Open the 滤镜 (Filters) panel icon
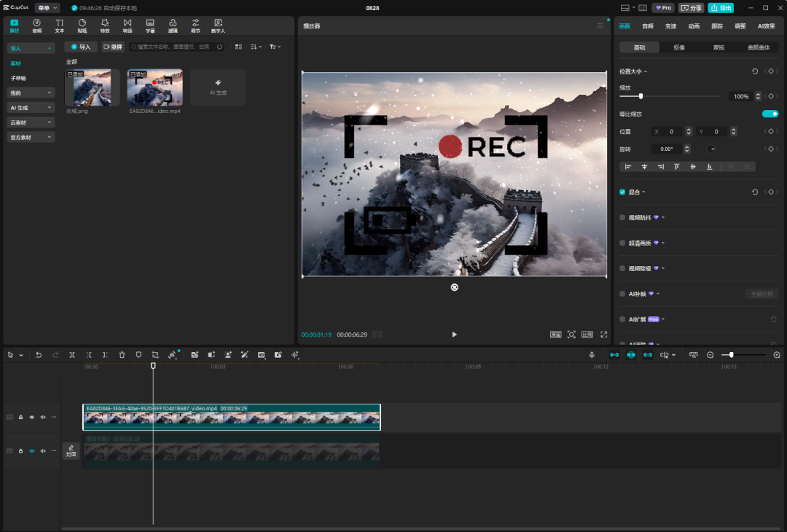 [173, 26]
